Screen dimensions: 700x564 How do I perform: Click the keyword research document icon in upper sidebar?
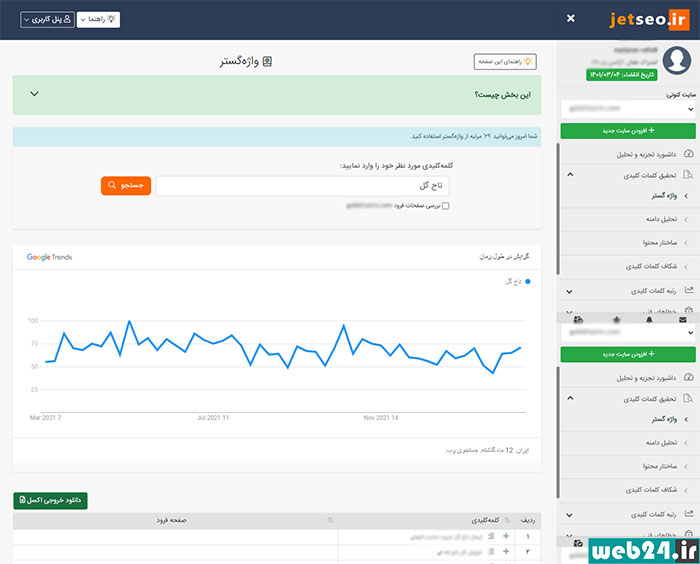coord(688,175)
